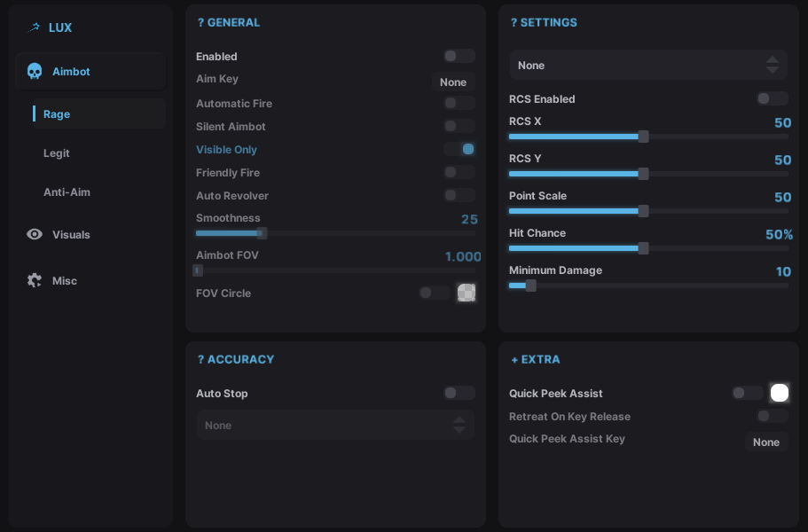Viewport: 808px width, 532px height.
Task: Toggle the Enabled switch in General
Action: 459,56
